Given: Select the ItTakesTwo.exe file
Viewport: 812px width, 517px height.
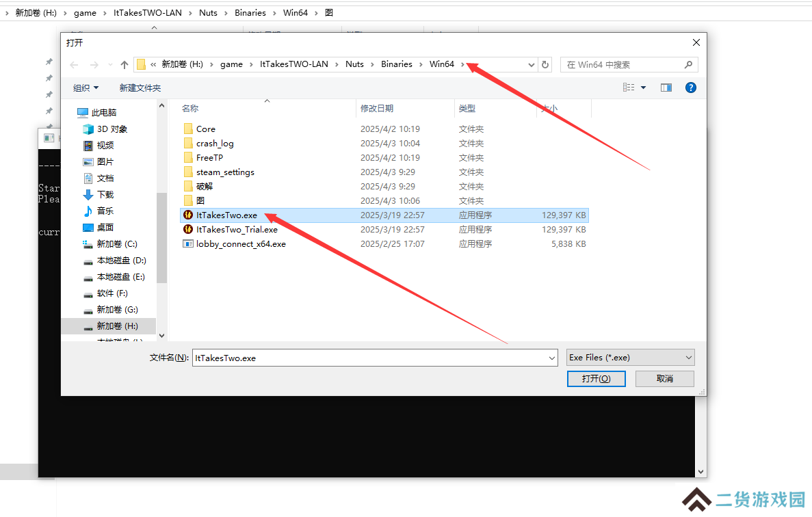Looking at the screenshot, I should (x=384, y=215).
